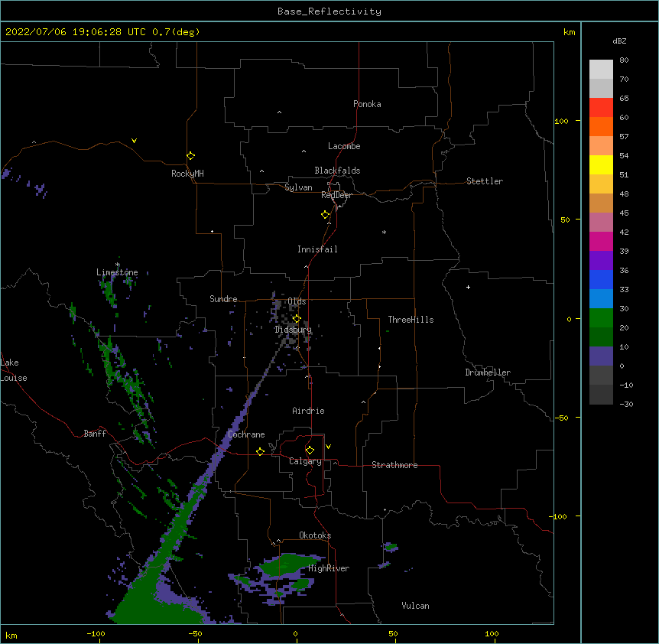The width and height of the screenshot is (659, 644).
Task: Click the top white swatch of dBZ legend
Action: [x=601, y=70]
